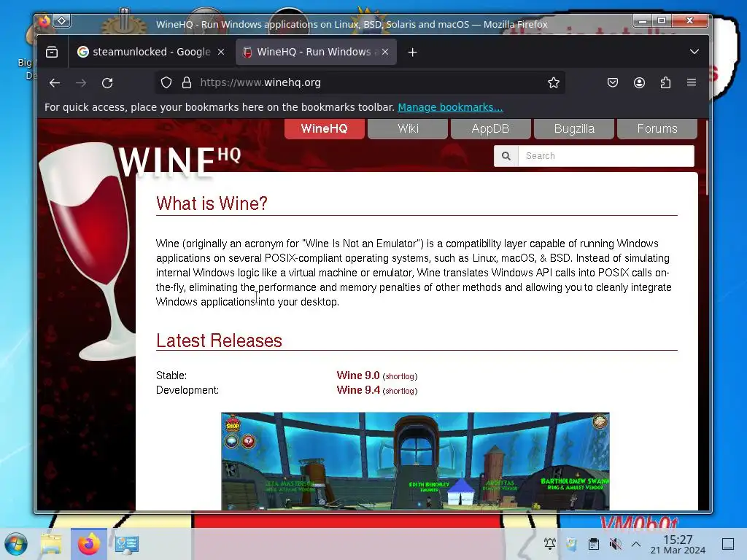Click the URL address bar
Screen dimensions: 747x560
click(362, 83)
